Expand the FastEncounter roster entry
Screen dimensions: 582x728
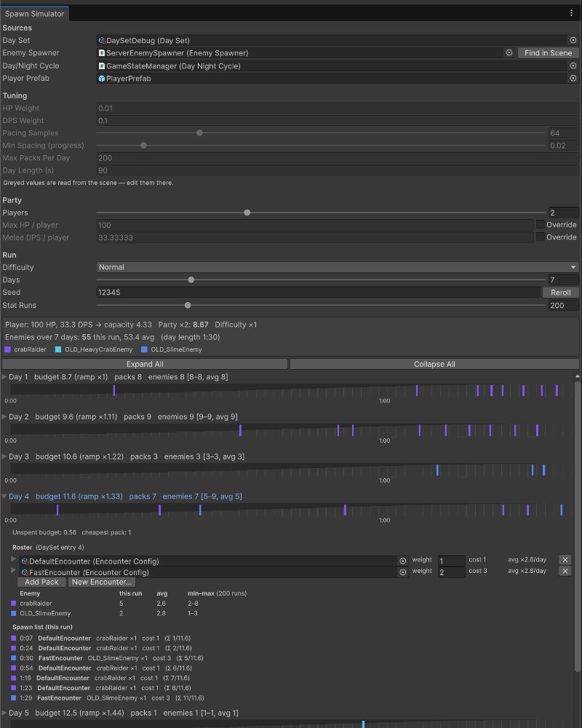pos(14,571)
